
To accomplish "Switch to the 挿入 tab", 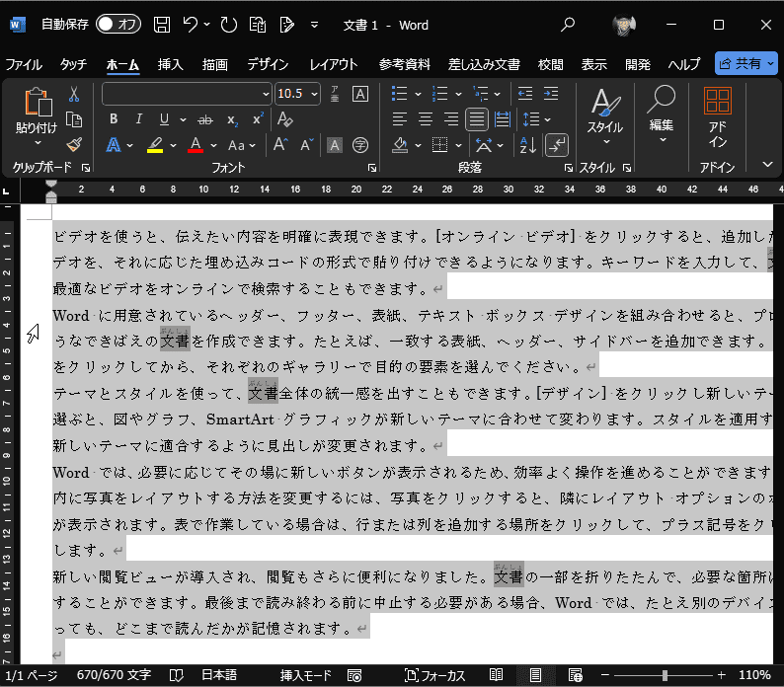I will pyautogui.click(x=170, y=64).
